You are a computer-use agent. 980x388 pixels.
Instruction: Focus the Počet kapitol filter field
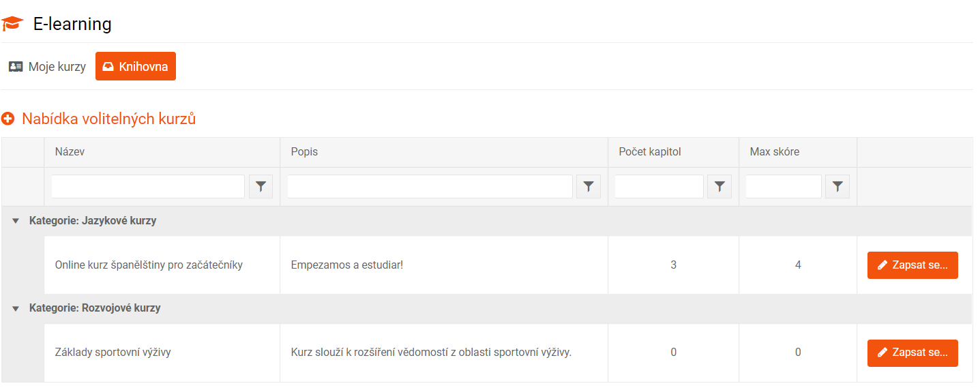pos(659,186)
